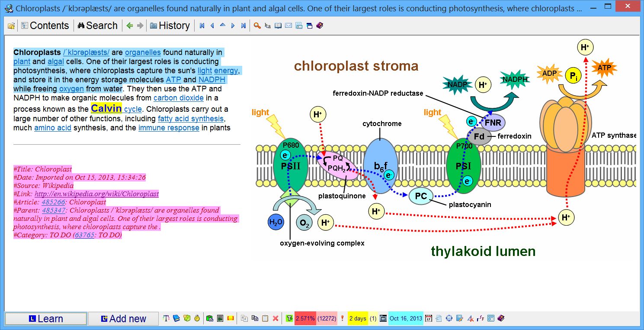Go up to the parent element
This screenshot has height=330, width=644.
(x=223, y=26)
